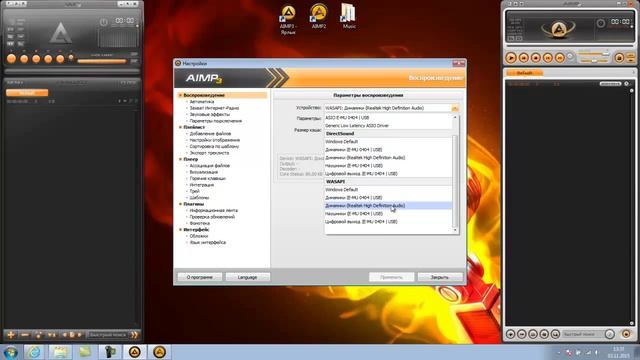
Task: Click the camera app icon in the taskbar
Action: (109, 352)
